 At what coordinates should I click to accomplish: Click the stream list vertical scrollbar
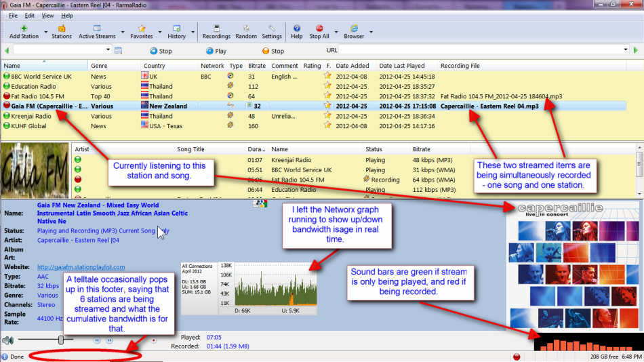(x=639, y=171)
